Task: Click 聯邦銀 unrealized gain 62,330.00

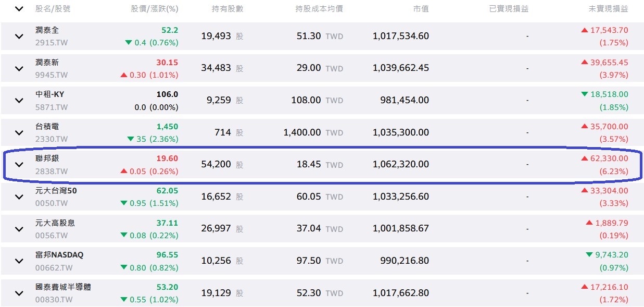Action: pos(609,158)
